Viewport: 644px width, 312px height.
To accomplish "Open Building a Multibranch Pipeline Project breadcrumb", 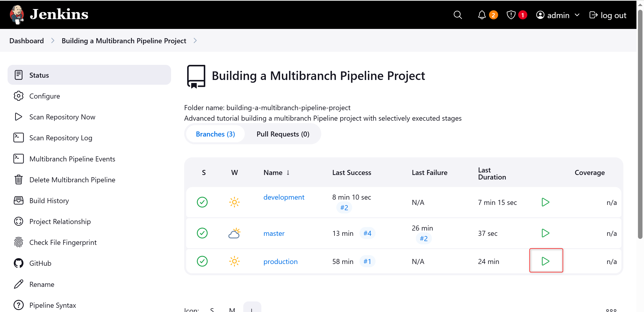I will click(124, 40).
